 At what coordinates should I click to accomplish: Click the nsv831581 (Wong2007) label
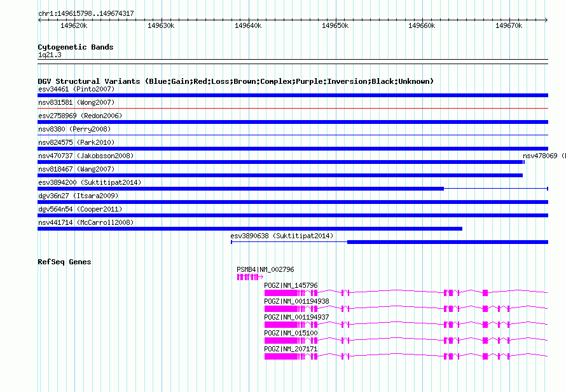coord(76,102)
